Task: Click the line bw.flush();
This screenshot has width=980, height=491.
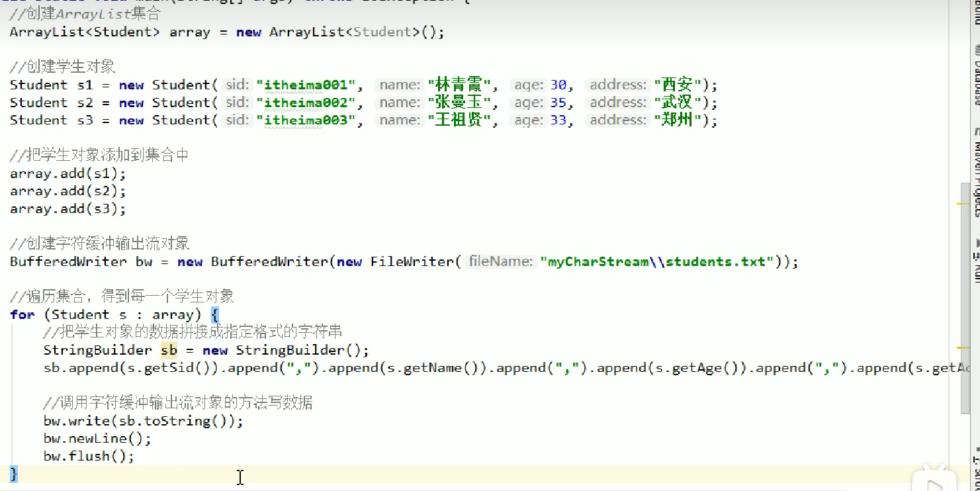Action: coord(89,457)
